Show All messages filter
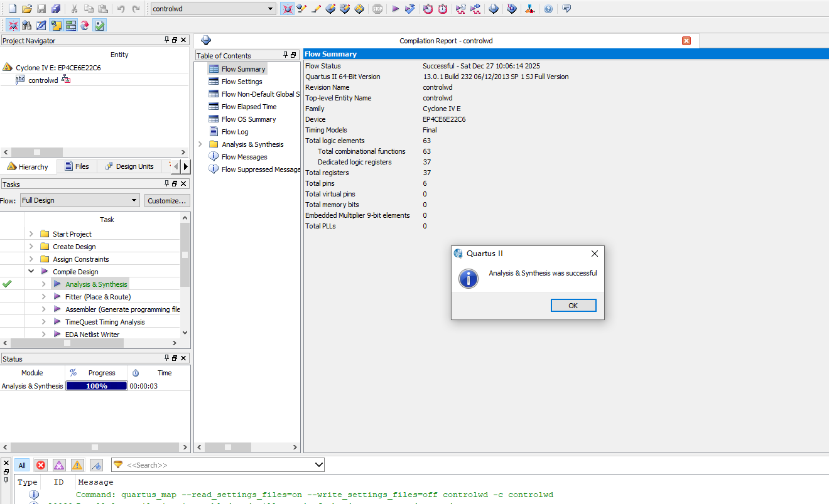The height and width of the screenshot is (504, 829). 22,465
